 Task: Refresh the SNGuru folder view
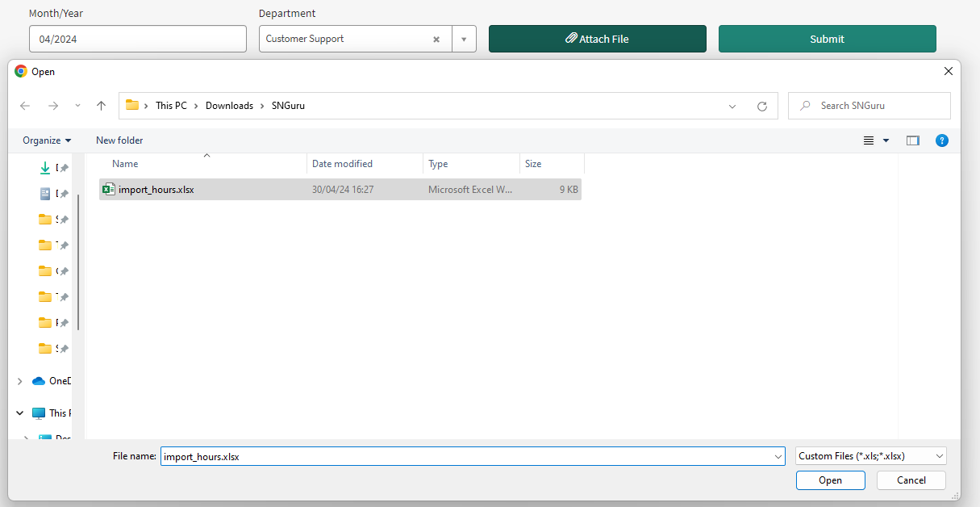click(x=761, y=106)
